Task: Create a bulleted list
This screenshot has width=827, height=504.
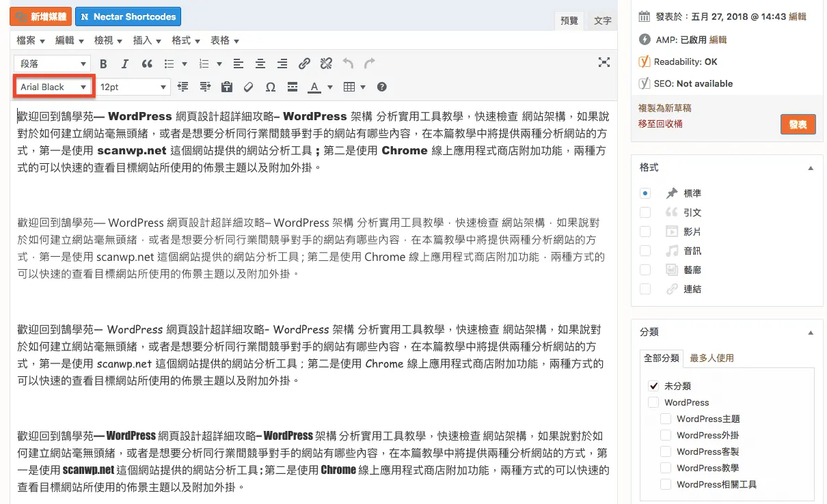Action: coord(170,64)
